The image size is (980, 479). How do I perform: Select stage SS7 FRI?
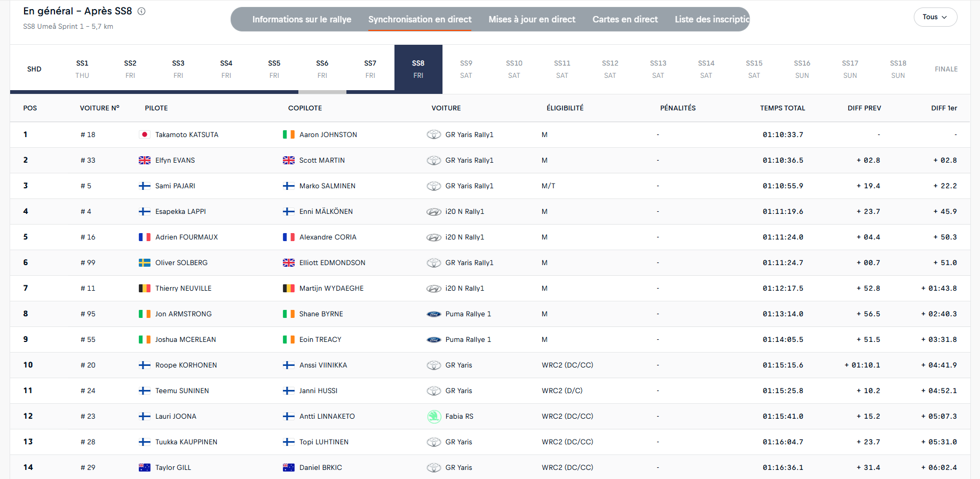point(370,69)
